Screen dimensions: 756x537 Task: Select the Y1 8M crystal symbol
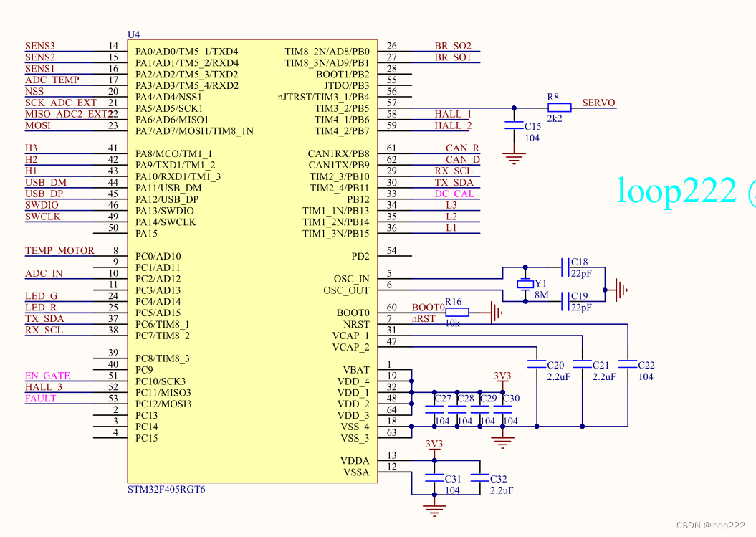point(523,285)
